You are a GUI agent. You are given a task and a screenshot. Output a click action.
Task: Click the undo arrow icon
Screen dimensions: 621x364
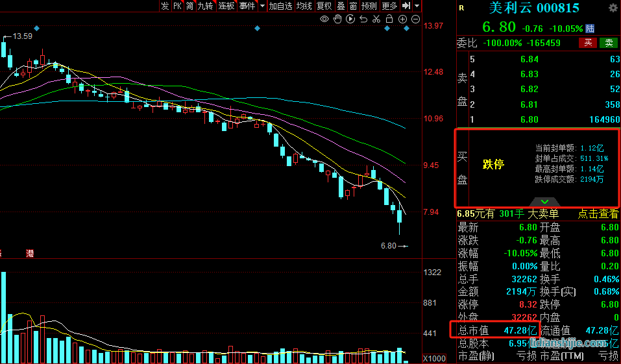[x=363, y=19]
